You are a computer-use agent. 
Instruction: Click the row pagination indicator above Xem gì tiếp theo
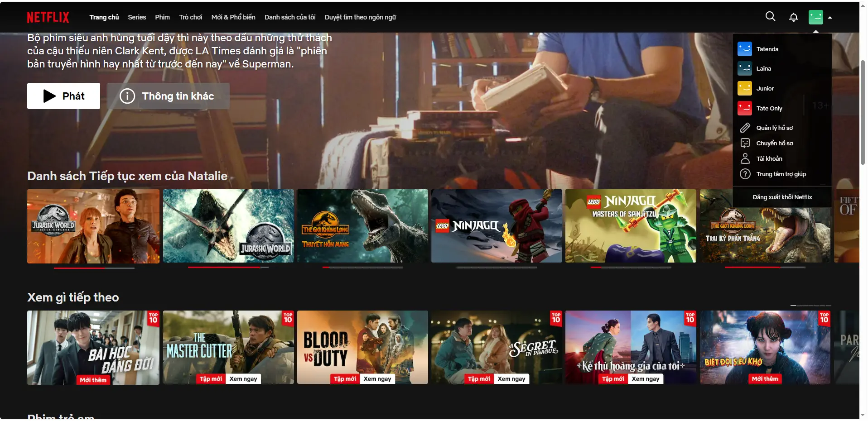pos(811,306)
